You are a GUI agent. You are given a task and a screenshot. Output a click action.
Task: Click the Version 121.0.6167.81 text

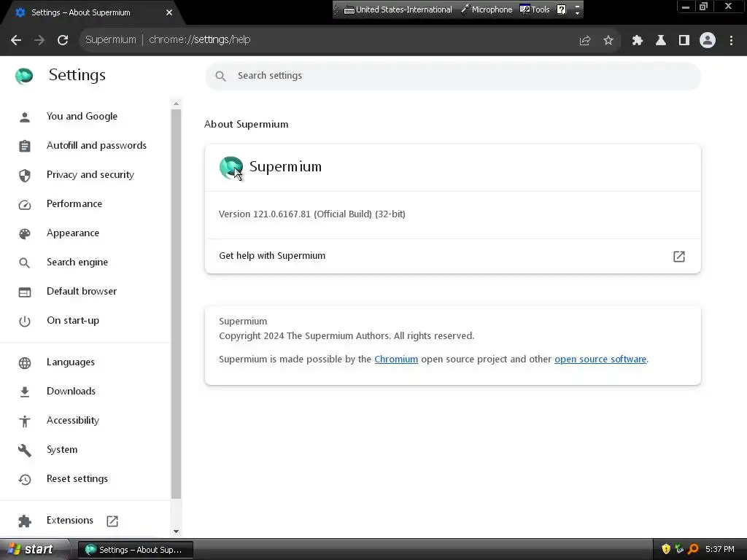312,214
